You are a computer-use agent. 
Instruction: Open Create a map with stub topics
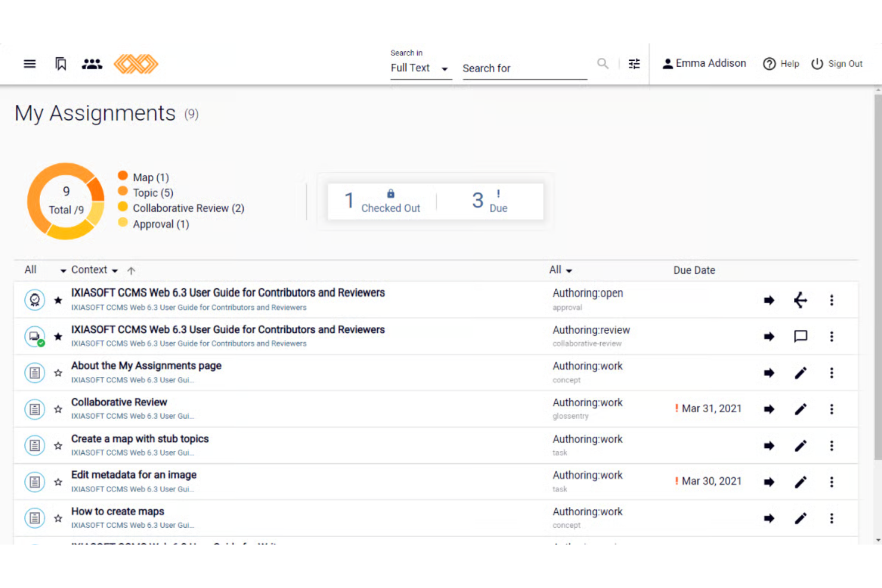pyautogui.click(x=140, y=439)
